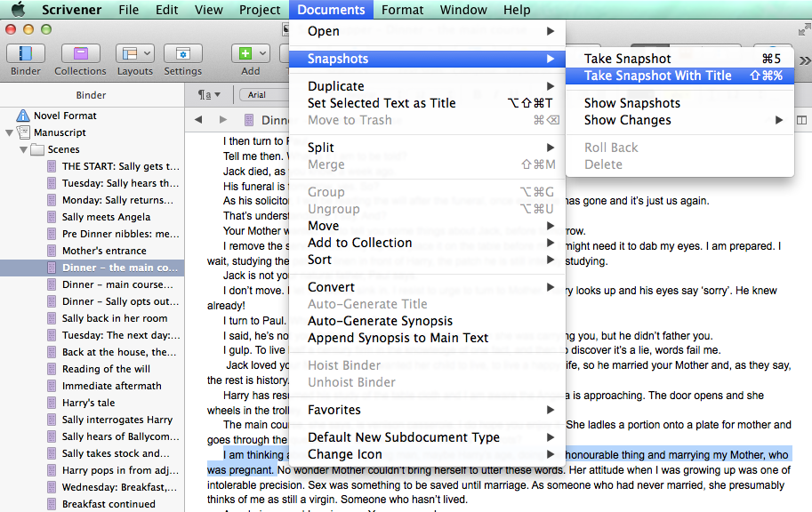Open the Settings toolbar icon
812x512 pixels.
(183, 54)
